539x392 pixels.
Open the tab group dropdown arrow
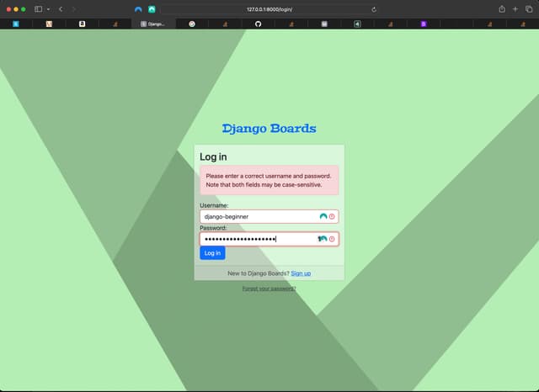(48, 9)
